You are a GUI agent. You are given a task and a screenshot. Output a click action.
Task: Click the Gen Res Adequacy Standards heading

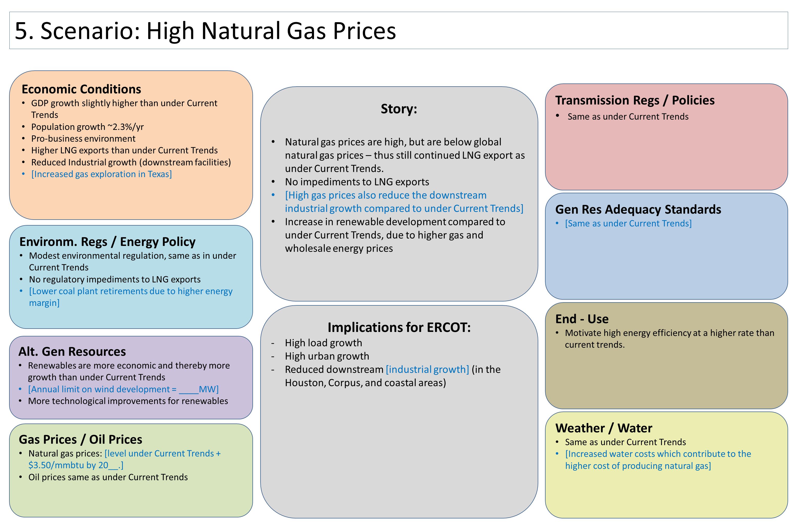point(638,210)
